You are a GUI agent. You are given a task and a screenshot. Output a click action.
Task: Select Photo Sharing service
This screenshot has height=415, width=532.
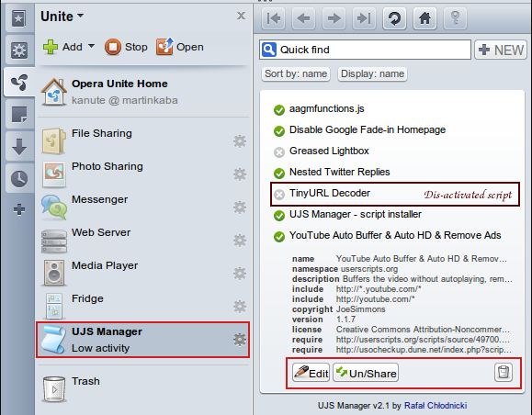click(142, 174)
